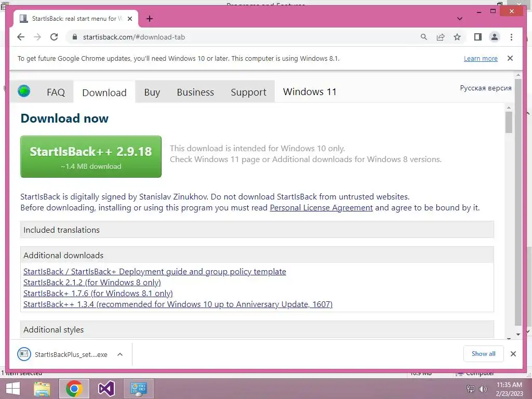Open the downloaded StartIsBackPlus setup file
Screen dimensions: 532x399
click(x=62, y=354)
